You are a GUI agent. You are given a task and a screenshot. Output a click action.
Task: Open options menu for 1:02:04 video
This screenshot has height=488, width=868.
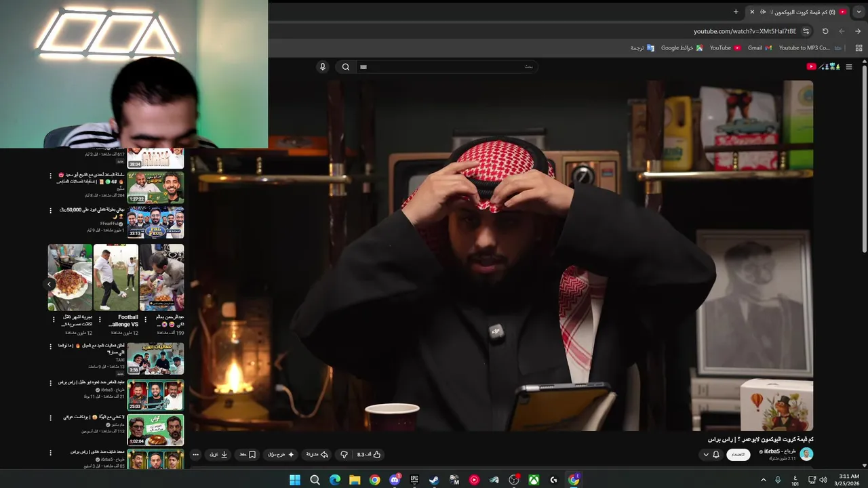coord(50,418)
